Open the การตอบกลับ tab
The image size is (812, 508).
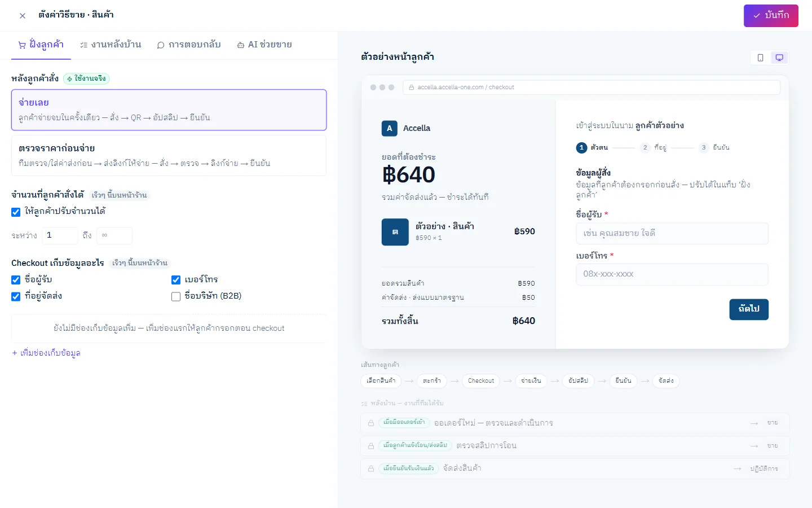(189, 45)
